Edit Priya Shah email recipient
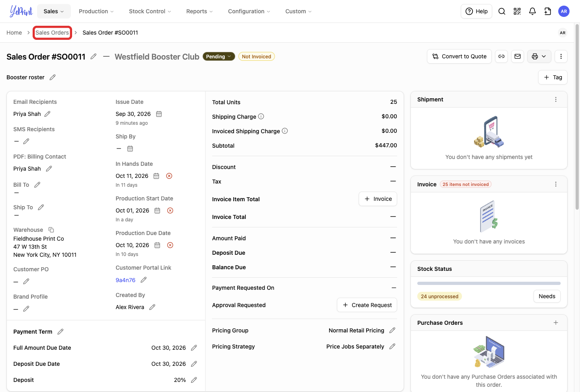 48,114
